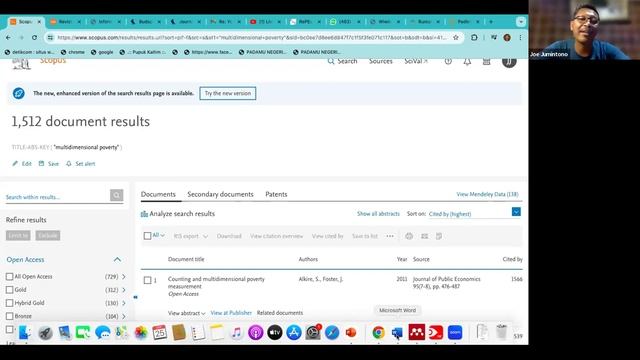This screenshot has height=360, width=640.
Task: Expand the Hybrid Gold filter arrow
Action: (124, 303)
